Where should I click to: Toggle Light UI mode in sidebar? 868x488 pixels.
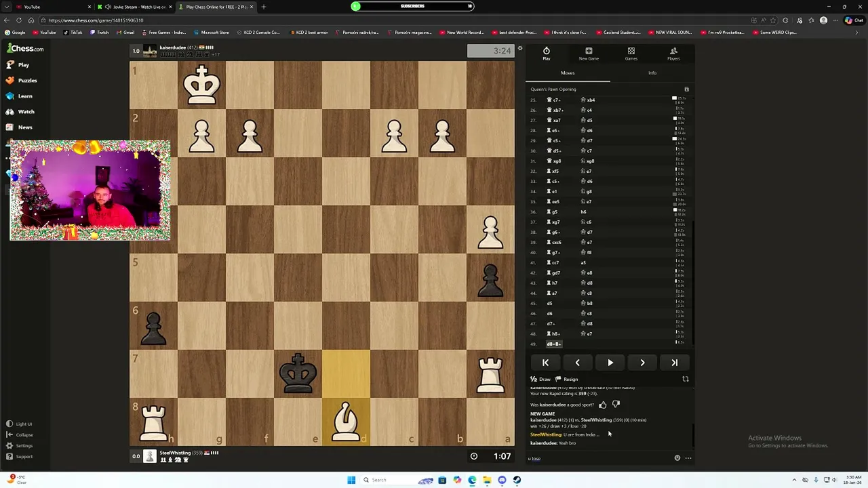(x=20, y=424)
